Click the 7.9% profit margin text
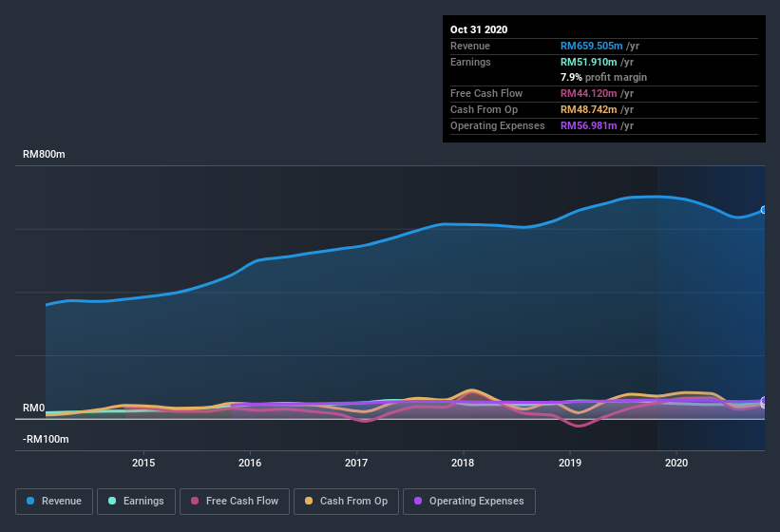The height and width of the screenshot is (532, 780). point(604,77)
